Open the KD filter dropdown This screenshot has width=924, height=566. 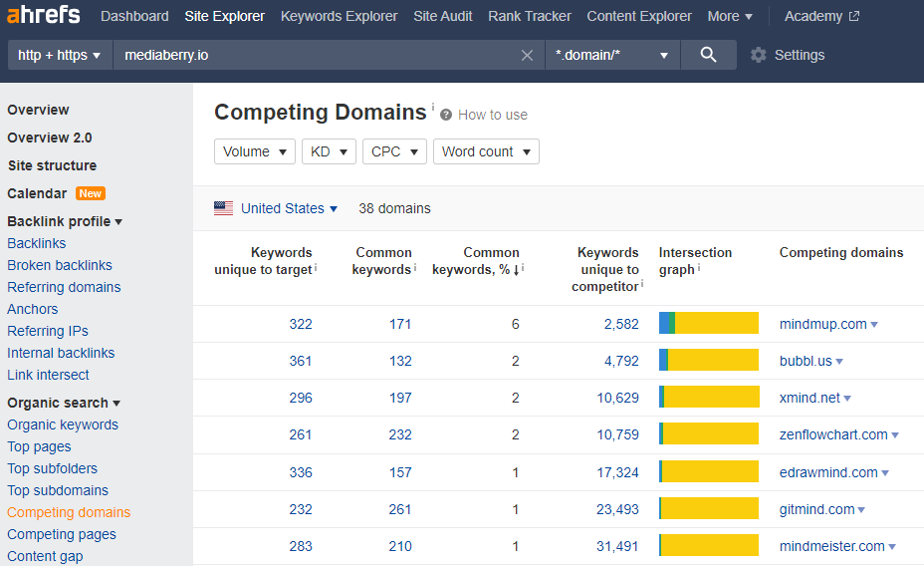pos(329,151)
